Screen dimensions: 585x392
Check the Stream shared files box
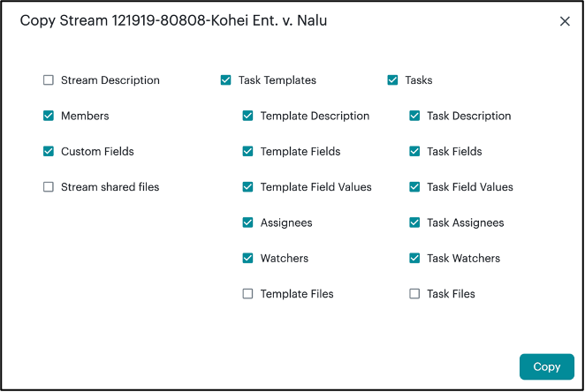[49, 187]
